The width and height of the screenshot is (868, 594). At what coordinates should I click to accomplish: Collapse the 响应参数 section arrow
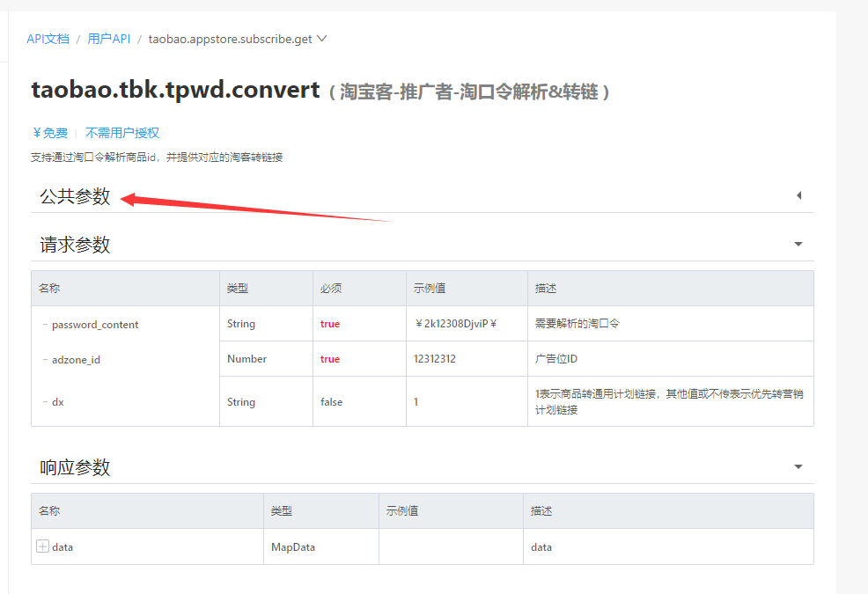point(798,466)
